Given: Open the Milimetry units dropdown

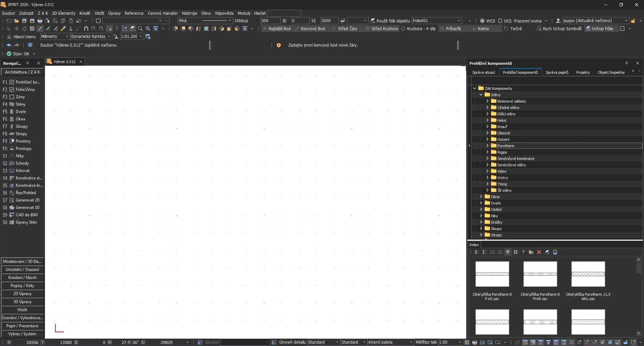Looking at the screenshot, I should pos(54,37).
